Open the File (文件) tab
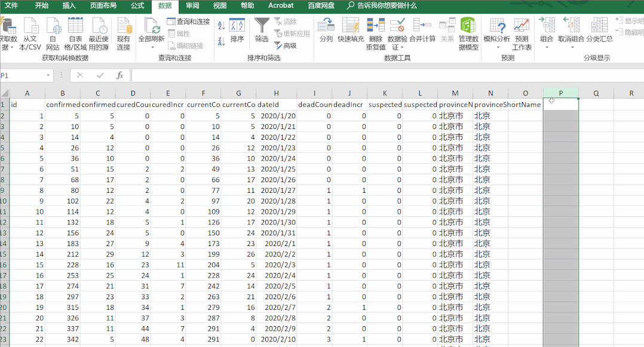 (11, 6)
